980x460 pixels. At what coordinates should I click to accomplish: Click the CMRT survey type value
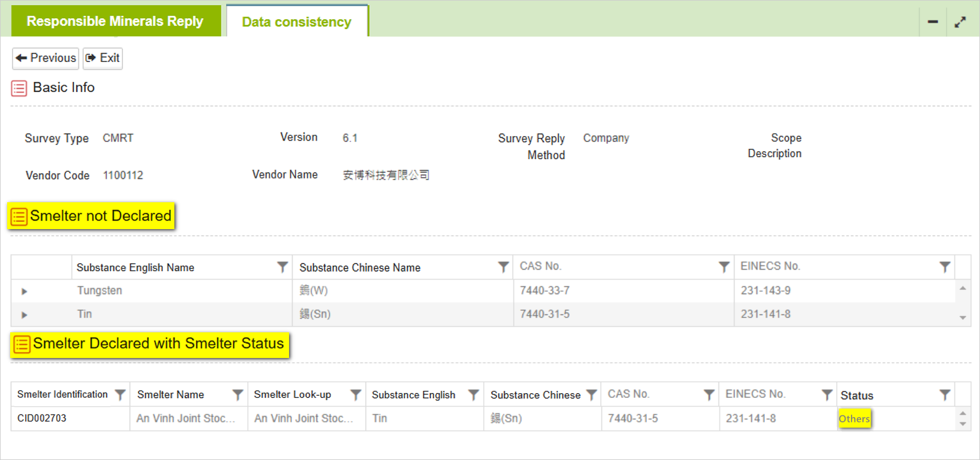(x=118, y=138)
